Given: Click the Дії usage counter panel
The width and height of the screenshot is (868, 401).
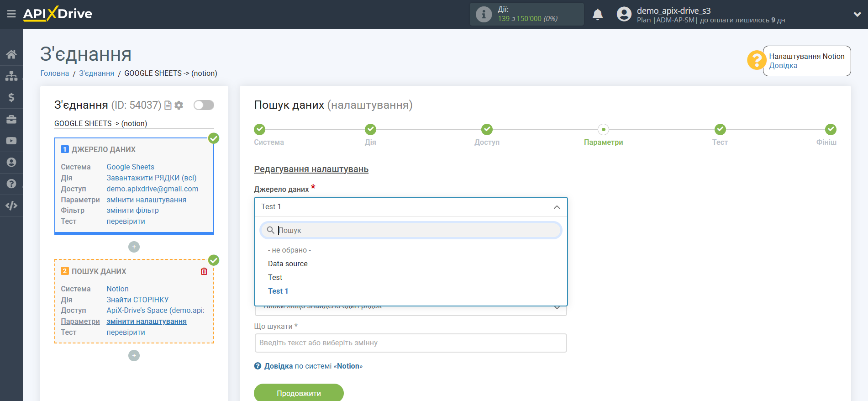Looking at the screenshot, I should [x=527, y=14].
